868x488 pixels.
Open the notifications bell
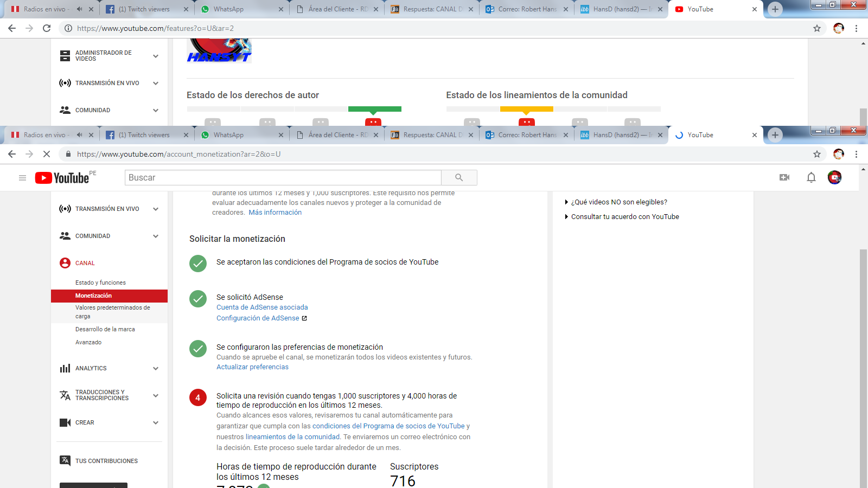coord(811,177)
